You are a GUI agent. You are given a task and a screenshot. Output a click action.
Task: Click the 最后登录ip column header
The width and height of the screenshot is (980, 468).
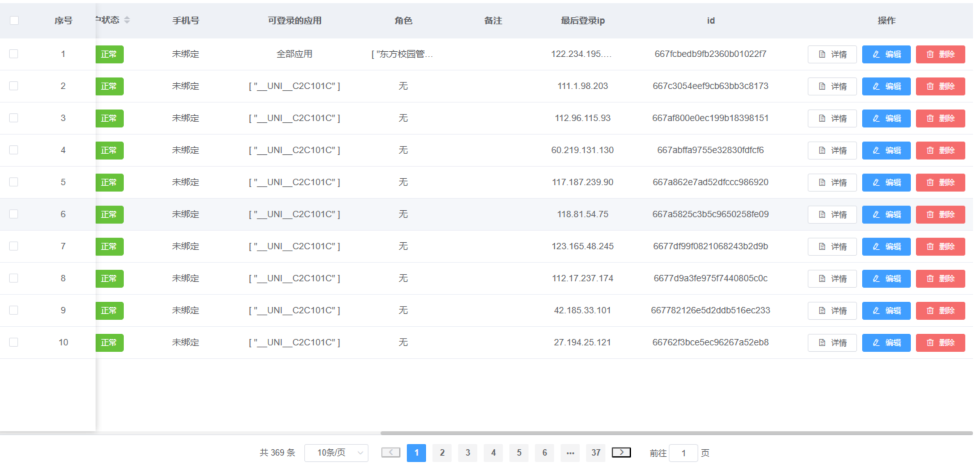(582, 21)
